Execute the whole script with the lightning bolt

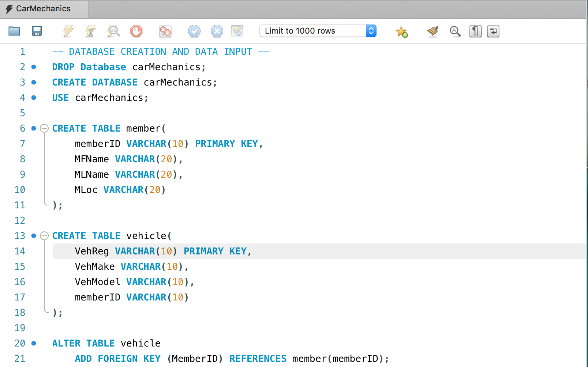(68, 31)
